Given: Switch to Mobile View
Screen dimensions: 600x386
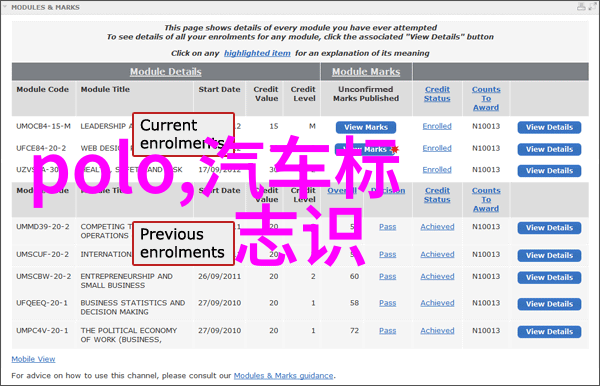Looking at the screenshot, I should [x=33, y=359].
